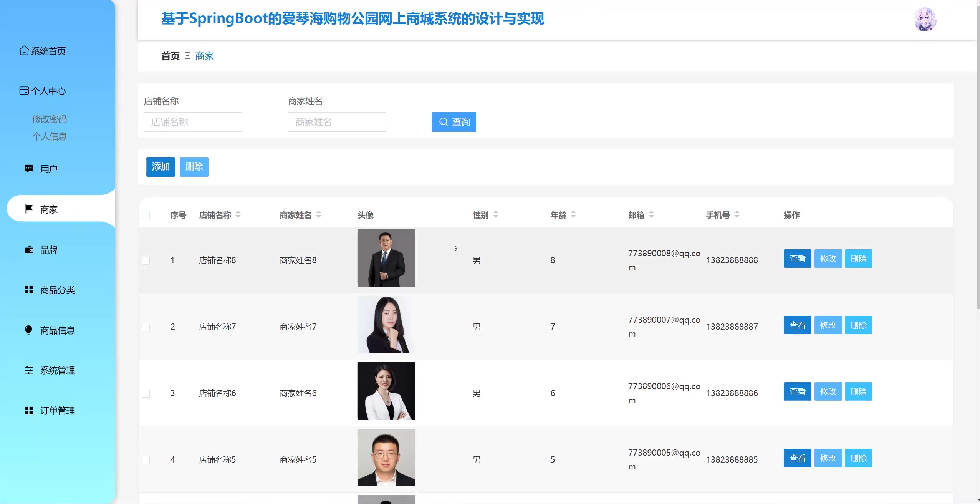Click the user avatar in top right
The image size is (980, 504).
point(925,20)
